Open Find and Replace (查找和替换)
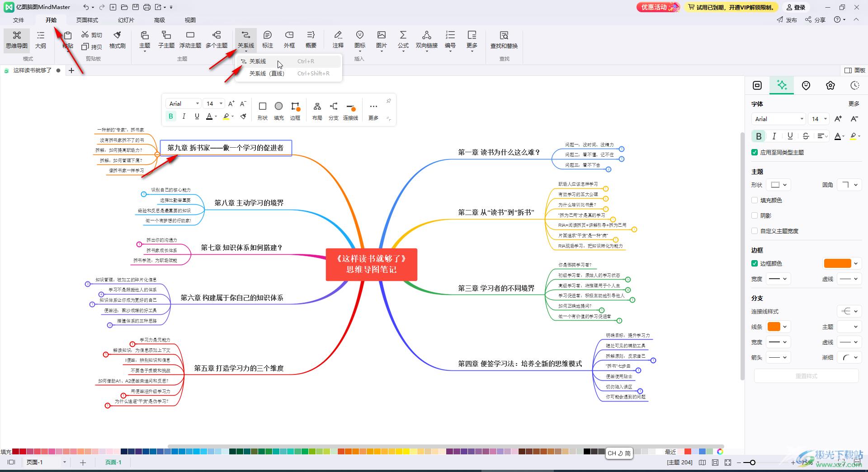This screenshot has width=868, height=472. click(504, 40)
